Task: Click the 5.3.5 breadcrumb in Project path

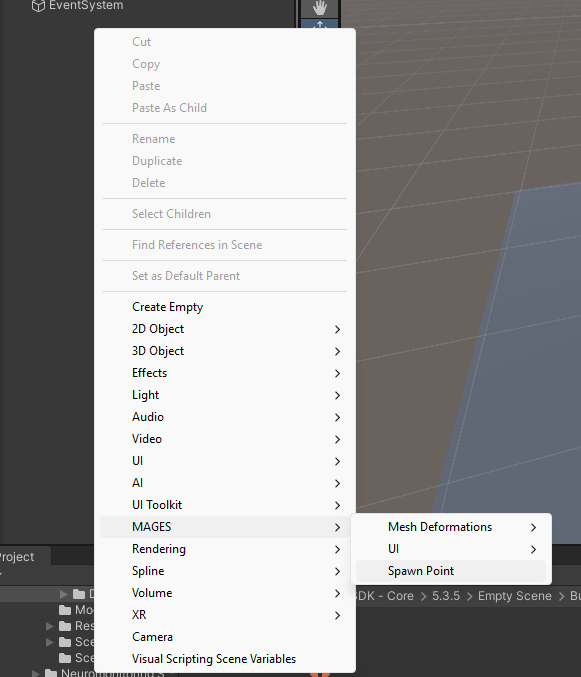Action: 446,596
